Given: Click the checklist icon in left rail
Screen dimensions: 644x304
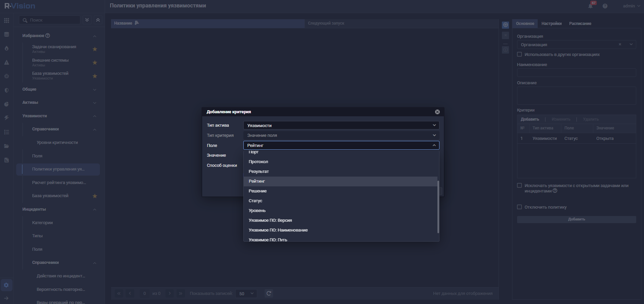Looking at the screenshot, I should click(6, 132).
